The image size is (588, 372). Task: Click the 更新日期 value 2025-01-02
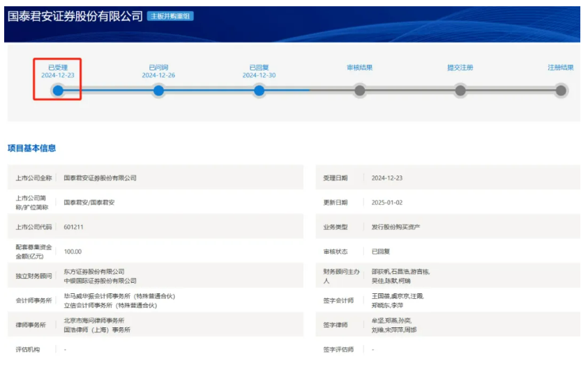(x=387, y=203)
